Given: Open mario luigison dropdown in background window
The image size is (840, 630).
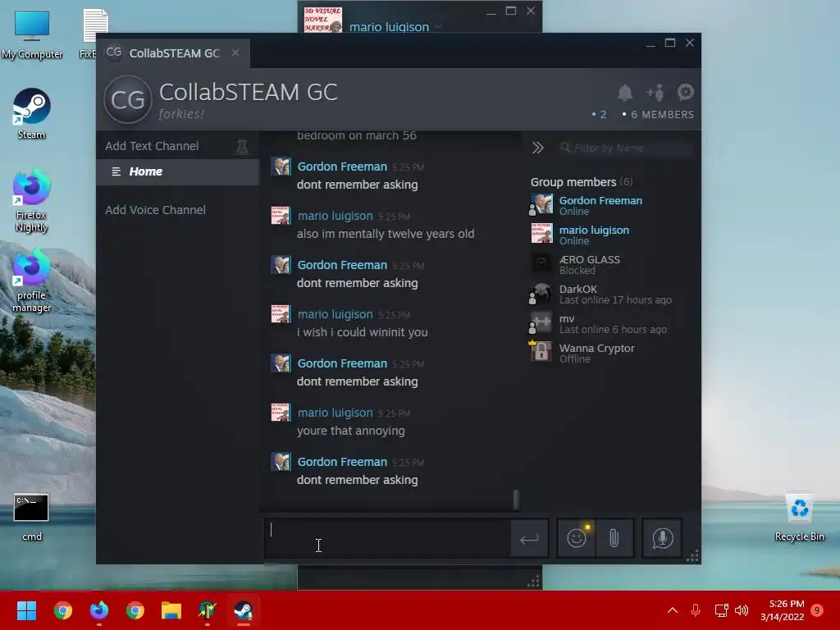Looking at the screenshot, I should click(438, 27).
